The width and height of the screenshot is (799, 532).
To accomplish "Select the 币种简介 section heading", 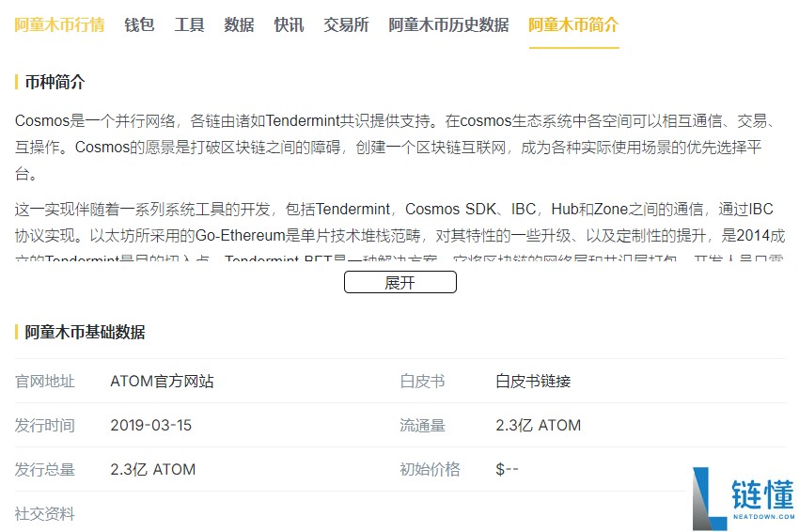I will [55, 82].
